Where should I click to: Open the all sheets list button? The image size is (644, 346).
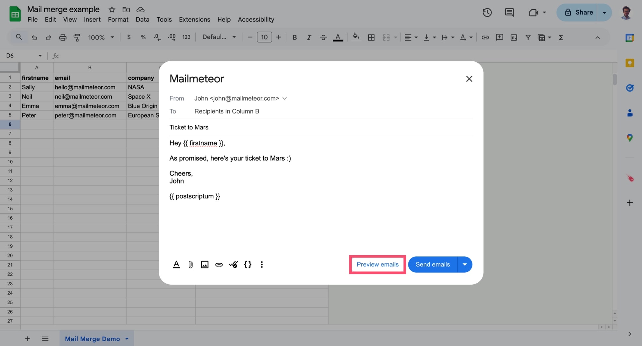click(x=45, y=339)
